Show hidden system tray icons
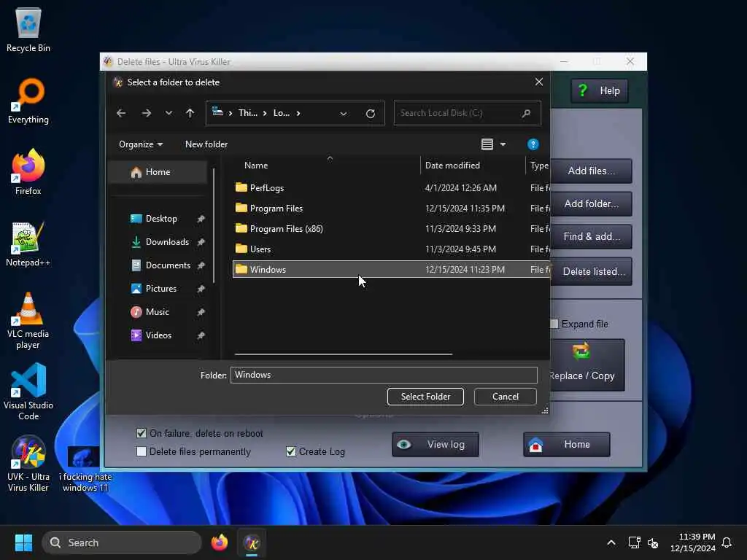 tap(611, 542)
